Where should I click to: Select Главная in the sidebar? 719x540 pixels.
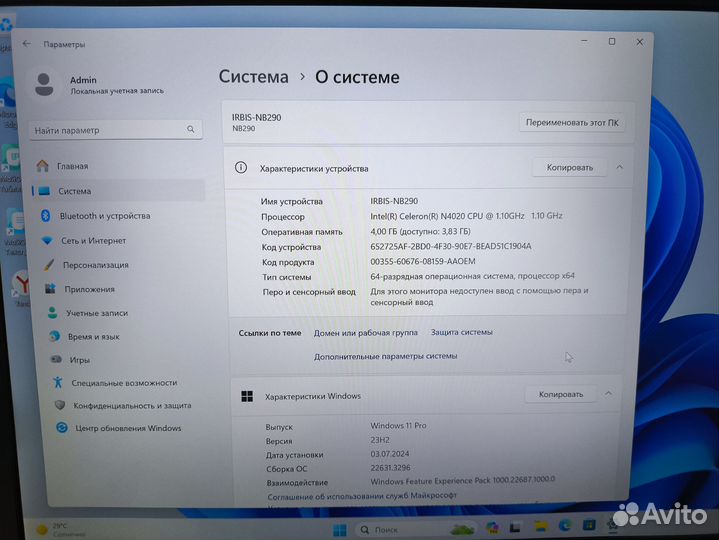pyautogui.click(x=72, y=166)
